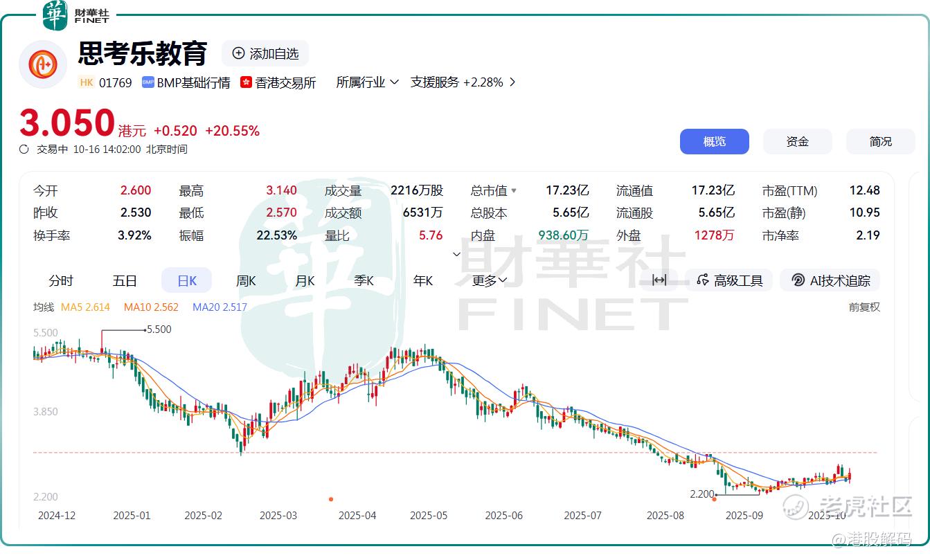
Task: Switch chart to 季K
Action: [x=364, y=280]
